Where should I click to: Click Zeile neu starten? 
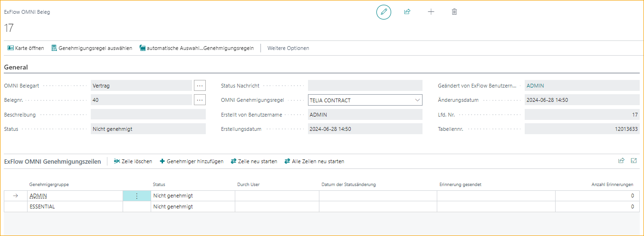(x=254, y=161)
